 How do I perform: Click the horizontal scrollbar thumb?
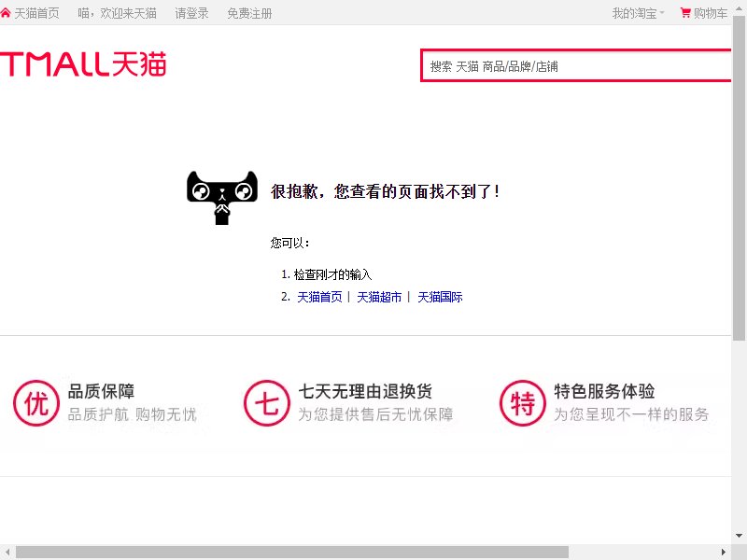tap(292, 553)
